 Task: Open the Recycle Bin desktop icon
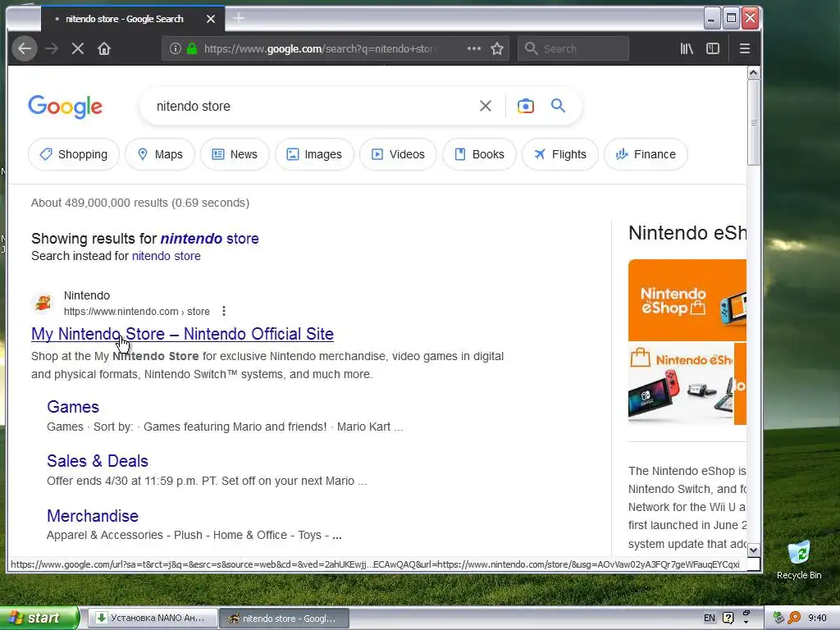tap(799, 560)
